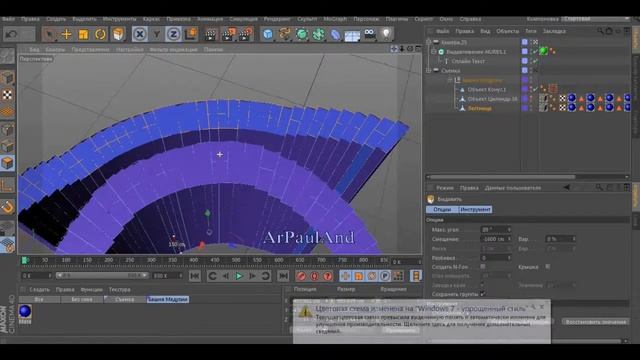Toggle the Z axis lock
Viewport: 640px width, 360px height.
pyautogui.click(x=173, y=34)
